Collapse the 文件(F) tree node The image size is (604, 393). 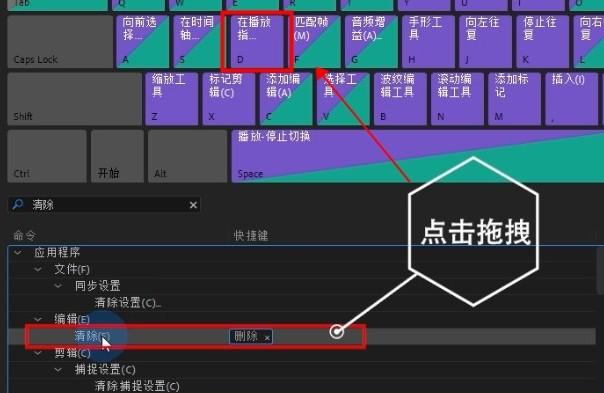[38, 269]
